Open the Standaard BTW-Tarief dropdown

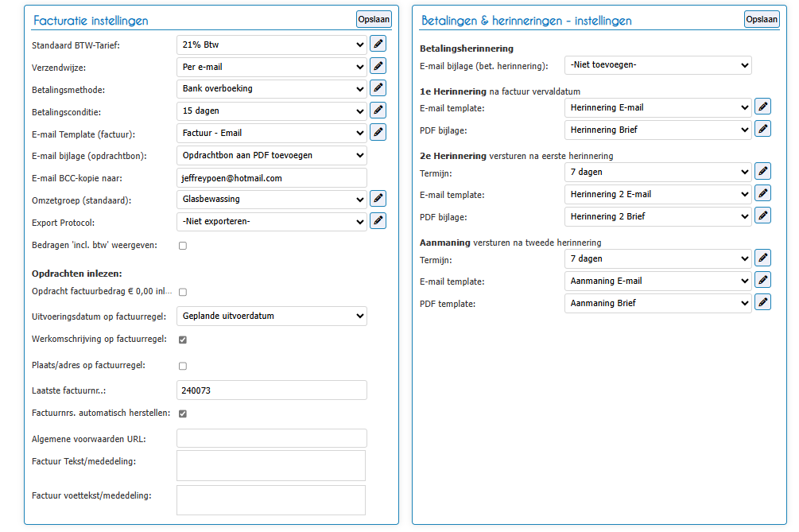point(272,45)
